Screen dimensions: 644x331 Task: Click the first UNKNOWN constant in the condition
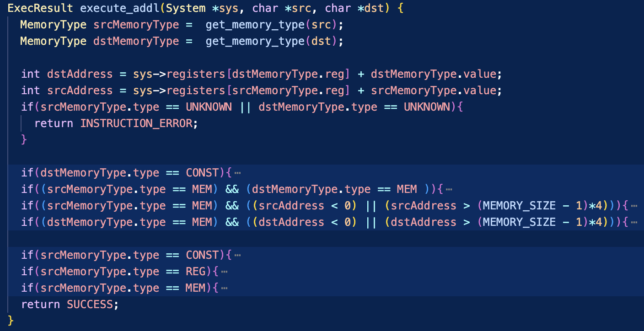209,107
